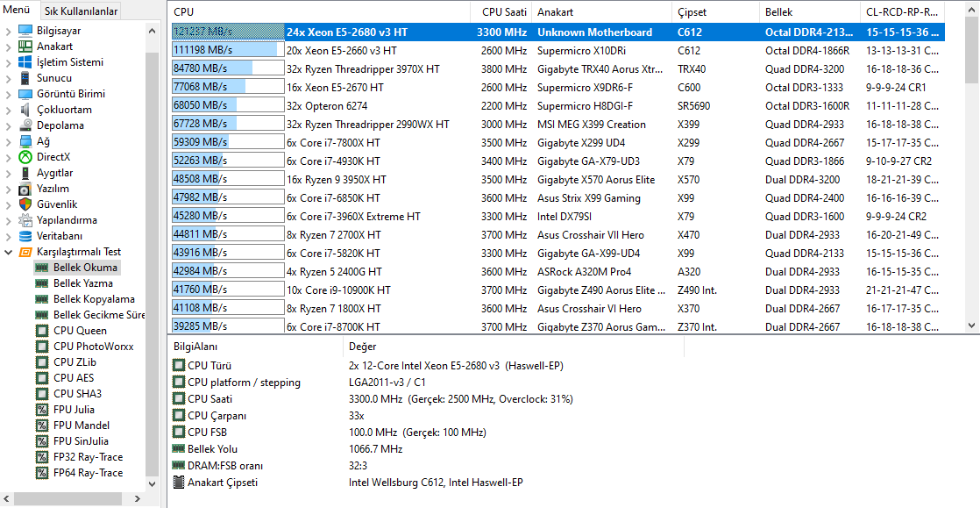Click the FPU Mandel percent icon

[x=42, y=426]
